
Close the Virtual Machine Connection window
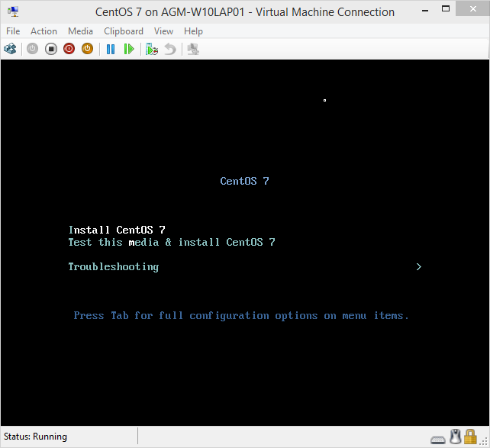click(x=472, y=8)
